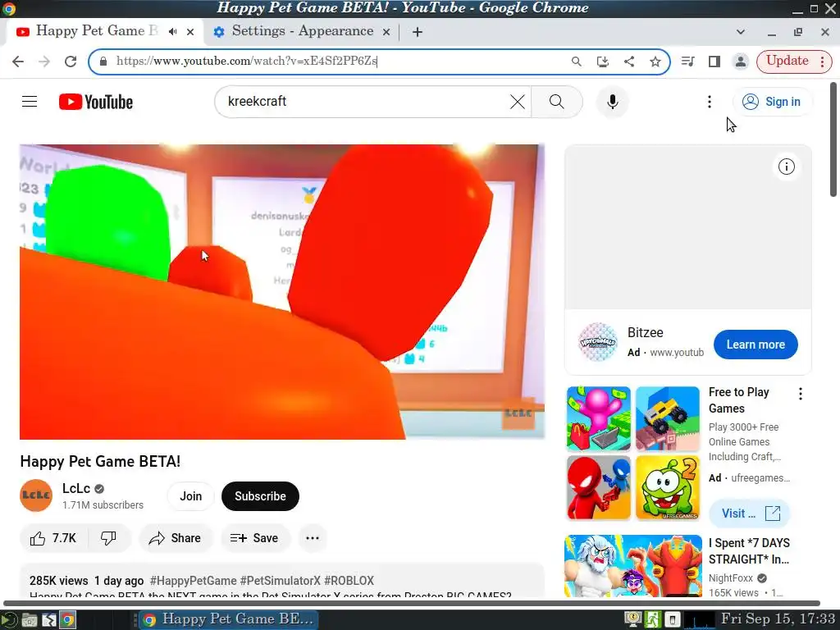Select the Happy Pet Game BETA tab
Screen dimensions: 840x630
[x=97, y=31]
